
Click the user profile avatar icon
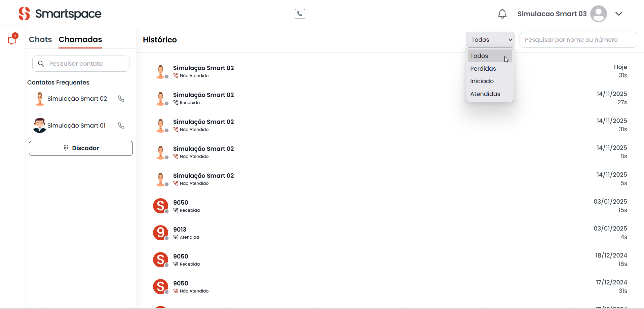[x=598, y=14]
